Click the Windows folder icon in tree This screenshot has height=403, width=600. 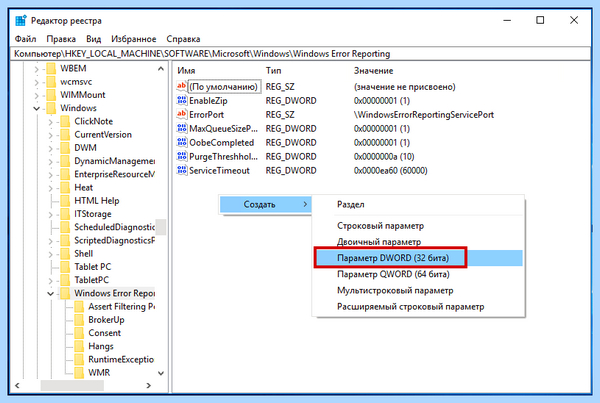coord(51,108)
